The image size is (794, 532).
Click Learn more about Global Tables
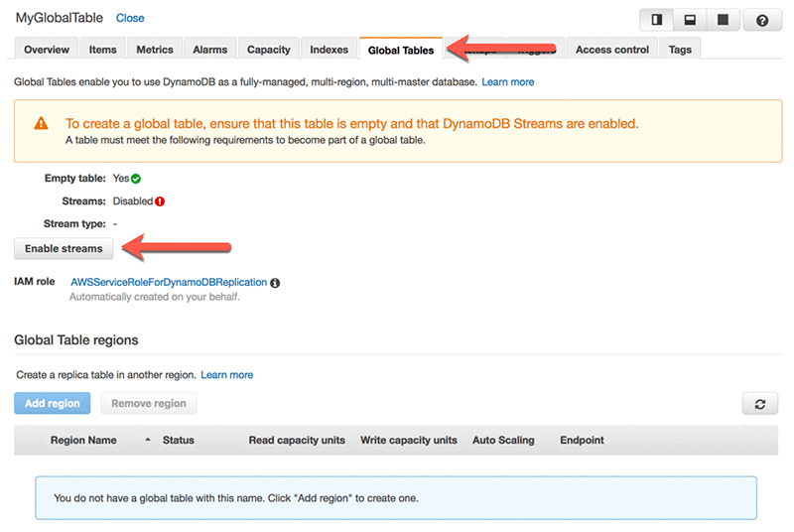click(508, 82)
